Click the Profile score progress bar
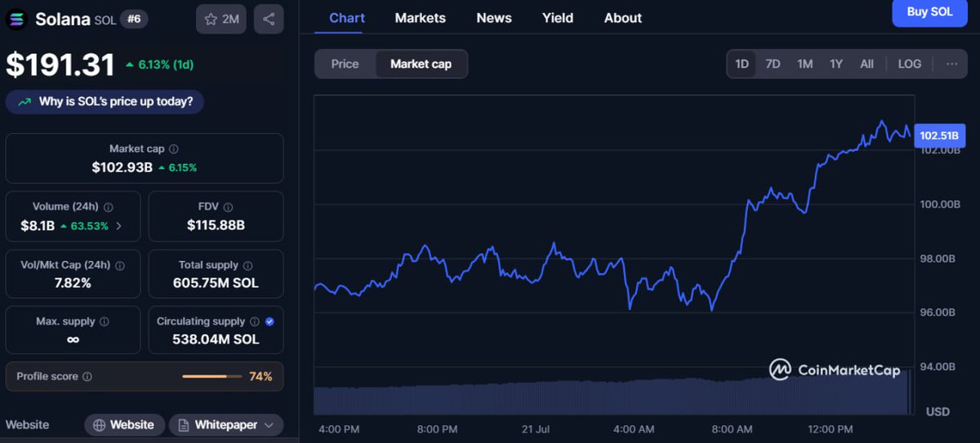The height and width of the screenshot is (443, 980). coord(212,377)
